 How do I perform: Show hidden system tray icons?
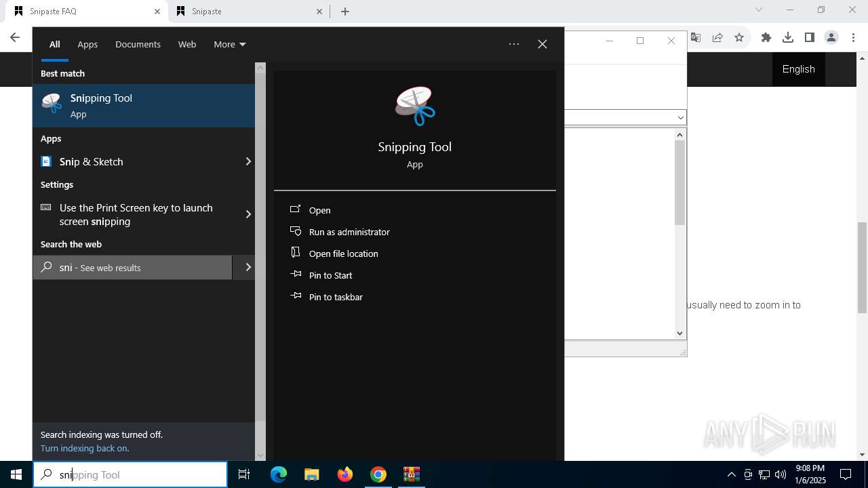pyautogui.click(x=731, y=474)
